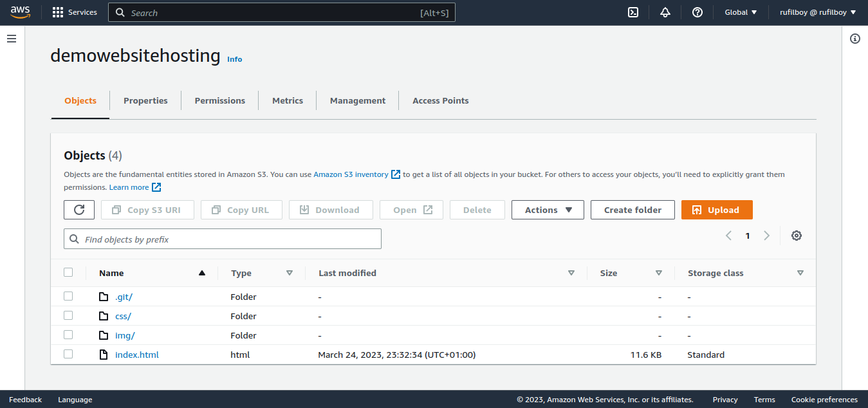The height and width of the screenshot is (408, 868).
Task: Go to previous page of objects
Action: point(728,236)
